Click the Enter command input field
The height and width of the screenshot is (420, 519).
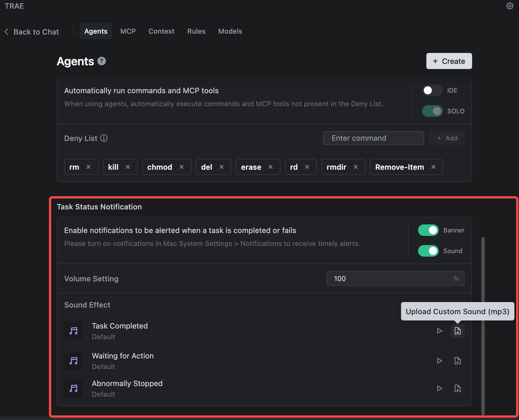point(373,138)
